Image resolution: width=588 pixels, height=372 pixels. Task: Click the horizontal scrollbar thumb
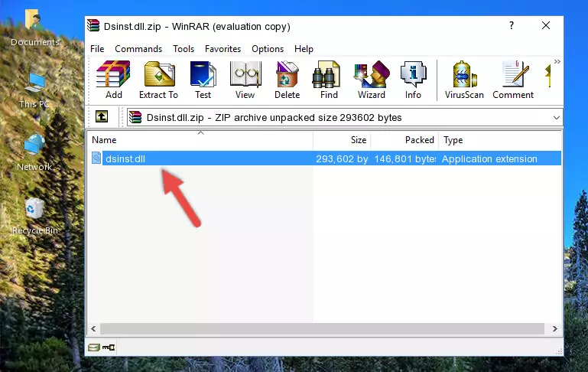click(x=323, y=328)
